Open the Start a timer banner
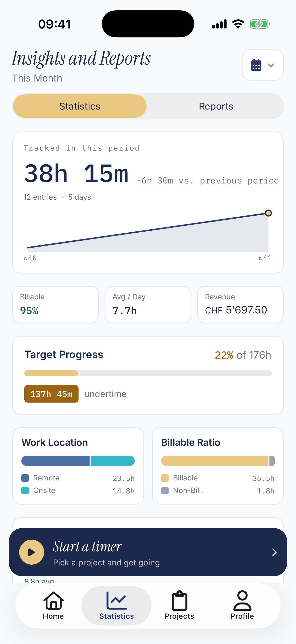Image resolution: width=296 pixels, height=644 pixels. [148, 552]
